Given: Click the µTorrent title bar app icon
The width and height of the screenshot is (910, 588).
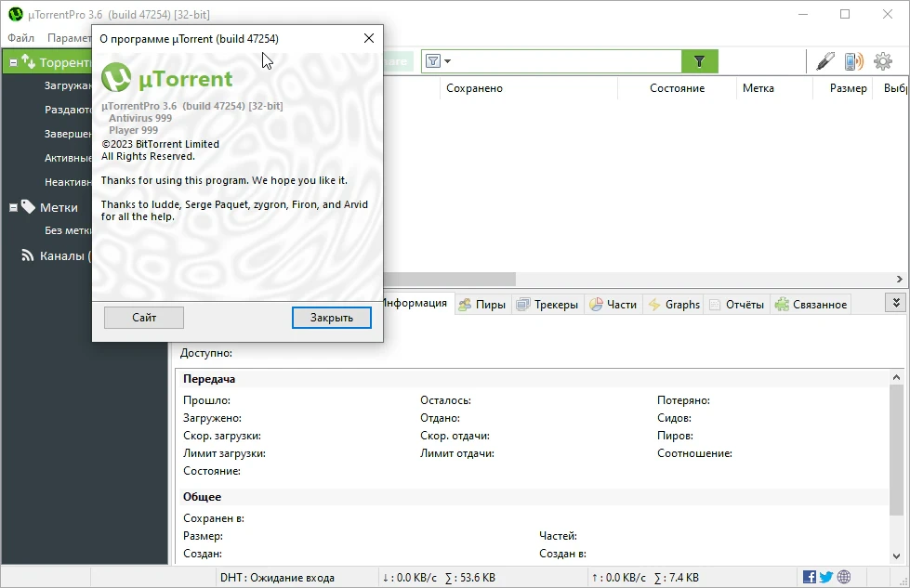Looking at the screenshot, I should (x=16, y=14).
